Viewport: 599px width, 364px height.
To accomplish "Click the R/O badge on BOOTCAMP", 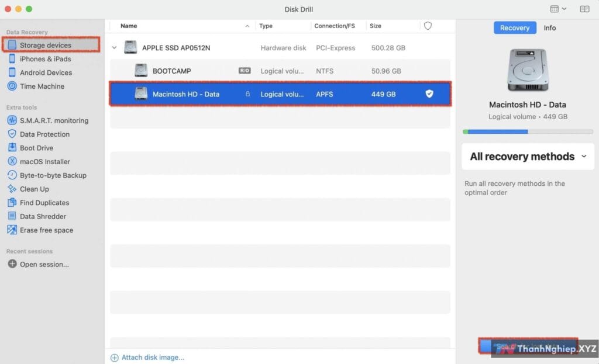I will (245, 71).
